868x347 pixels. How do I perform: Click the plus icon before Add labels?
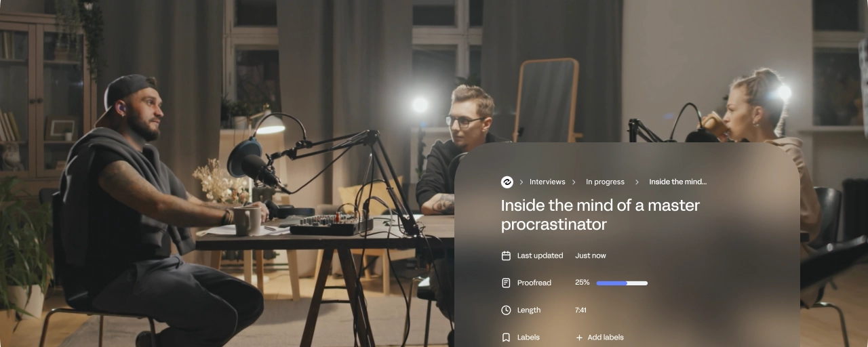[579, 338]
